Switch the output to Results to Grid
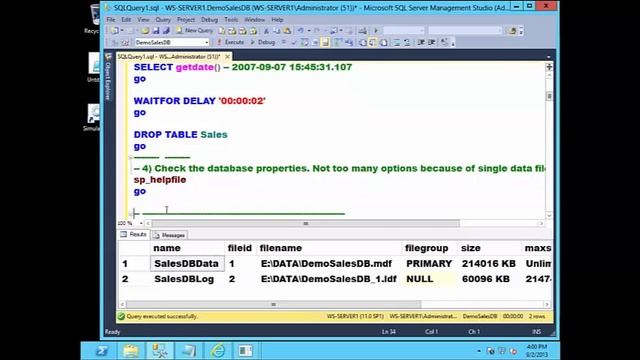640x360 pixels. pyautogui.click(x=373, y=42)
